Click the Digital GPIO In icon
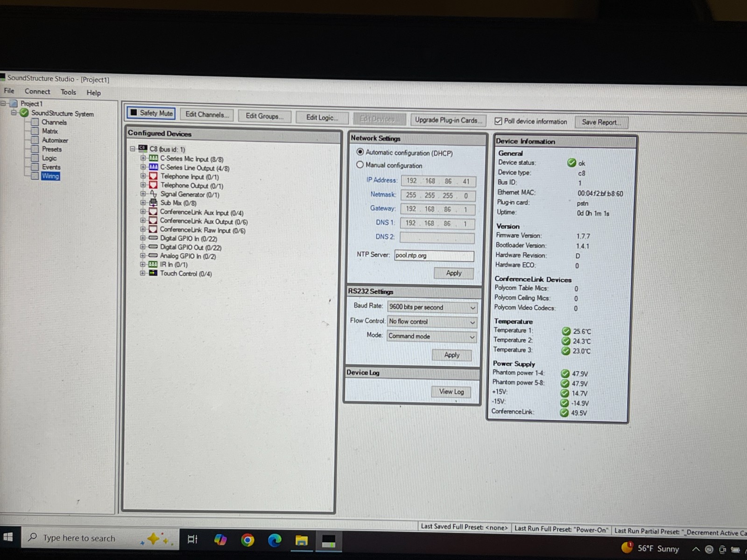This screenshot has width=747, height=560. (x=153, y=238)
